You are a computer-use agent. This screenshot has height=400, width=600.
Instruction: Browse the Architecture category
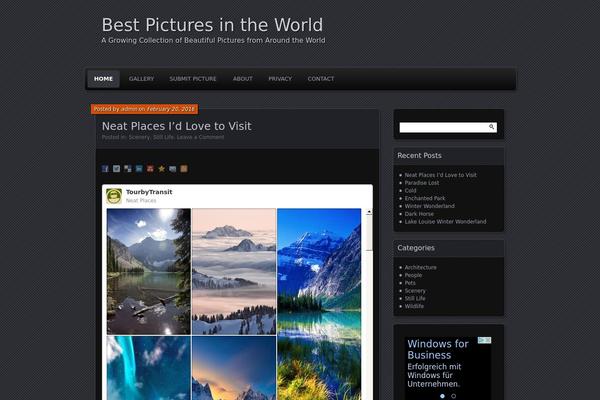420,268
